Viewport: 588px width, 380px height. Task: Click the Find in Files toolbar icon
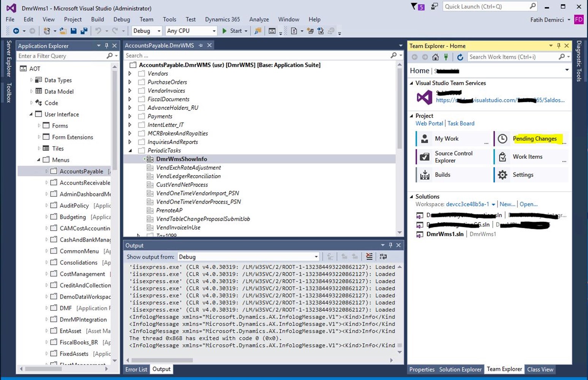click(258, 31)
